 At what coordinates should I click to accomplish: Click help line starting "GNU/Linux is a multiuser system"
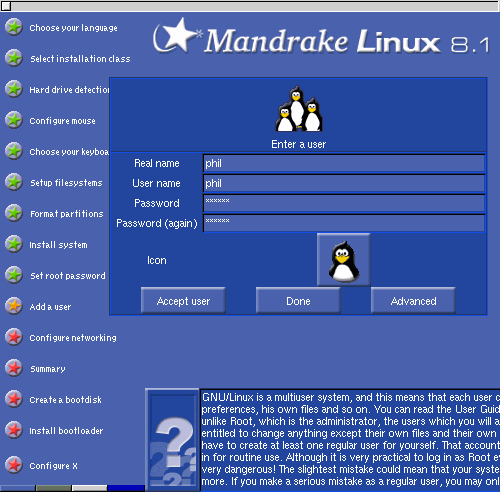(351, 397)
